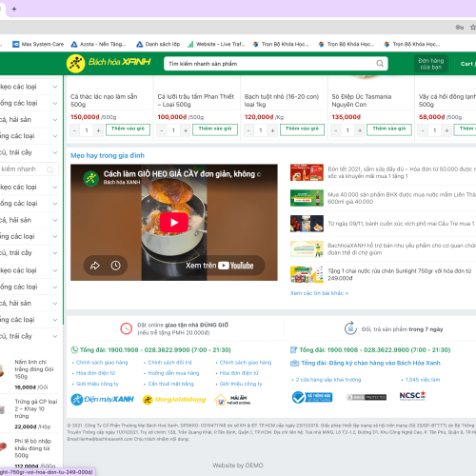Increase quantity of Cá thác lác nạo
The image size is (476, 476).
click(98, 130)
